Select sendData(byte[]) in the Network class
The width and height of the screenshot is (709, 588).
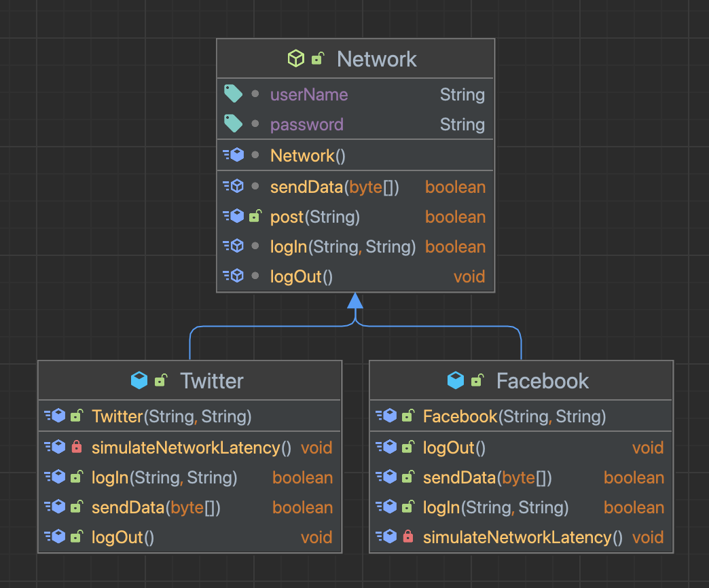tap(335, 187)
